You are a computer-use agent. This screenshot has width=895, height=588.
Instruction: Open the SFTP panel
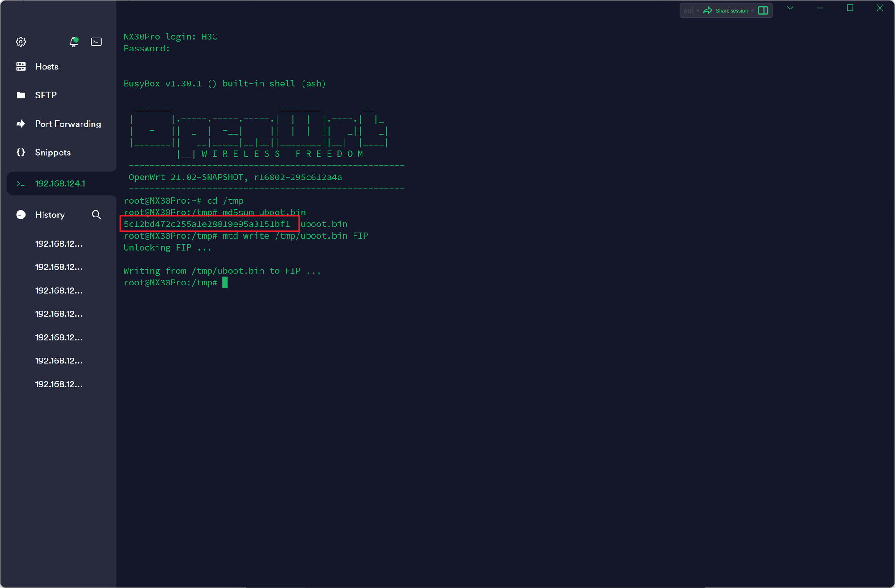pyautogui.click(x=46, y=94)
